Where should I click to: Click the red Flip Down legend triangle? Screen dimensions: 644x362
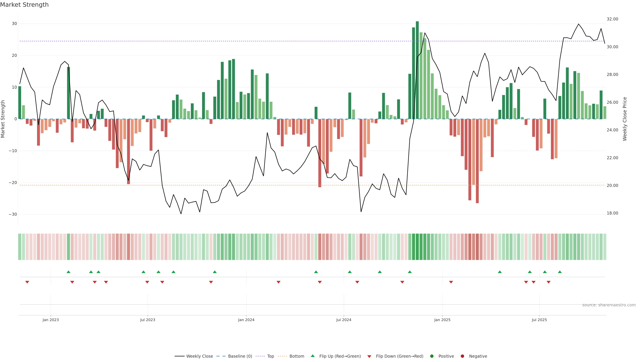tap(369, 356)
